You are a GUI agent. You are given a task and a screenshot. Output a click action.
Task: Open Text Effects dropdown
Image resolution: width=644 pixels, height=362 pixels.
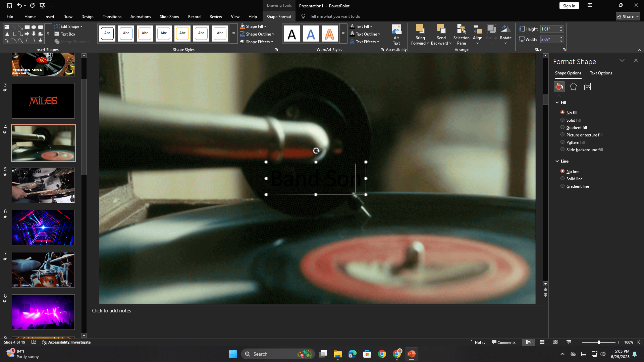pos(365,42)
